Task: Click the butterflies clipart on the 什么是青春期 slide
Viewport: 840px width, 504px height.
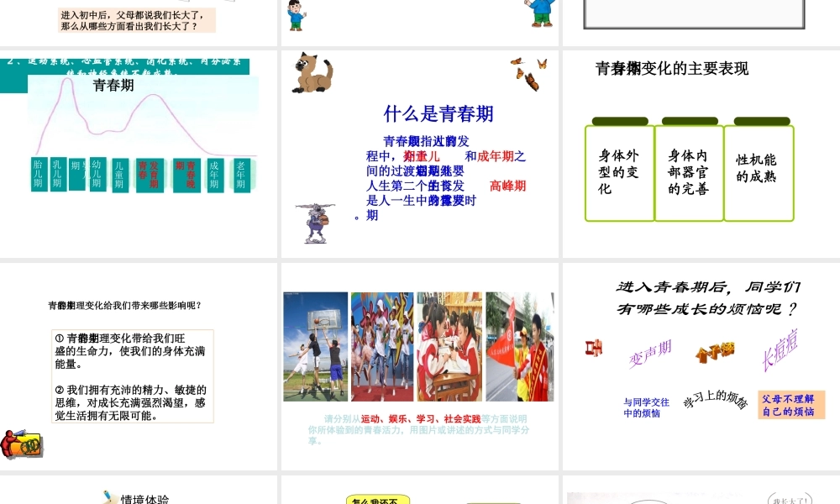Action: click(529, 73)
